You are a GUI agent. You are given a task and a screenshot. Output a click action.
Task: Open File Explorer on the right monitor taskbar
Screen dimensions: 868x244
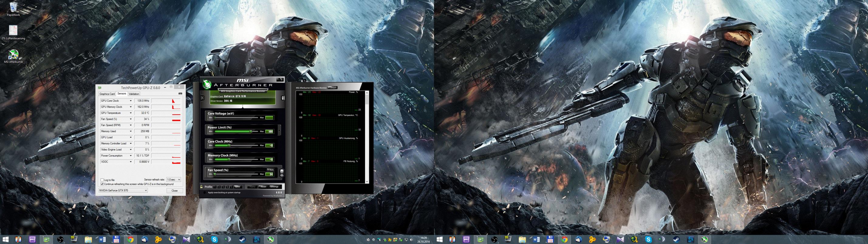(522, 240)
